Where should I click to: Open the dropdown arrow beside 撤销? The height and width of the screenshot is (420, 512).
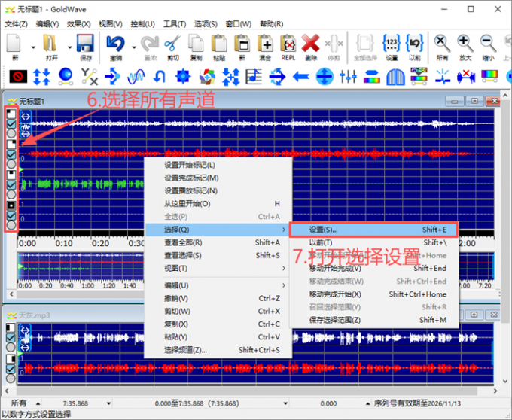tap(134, 47)
